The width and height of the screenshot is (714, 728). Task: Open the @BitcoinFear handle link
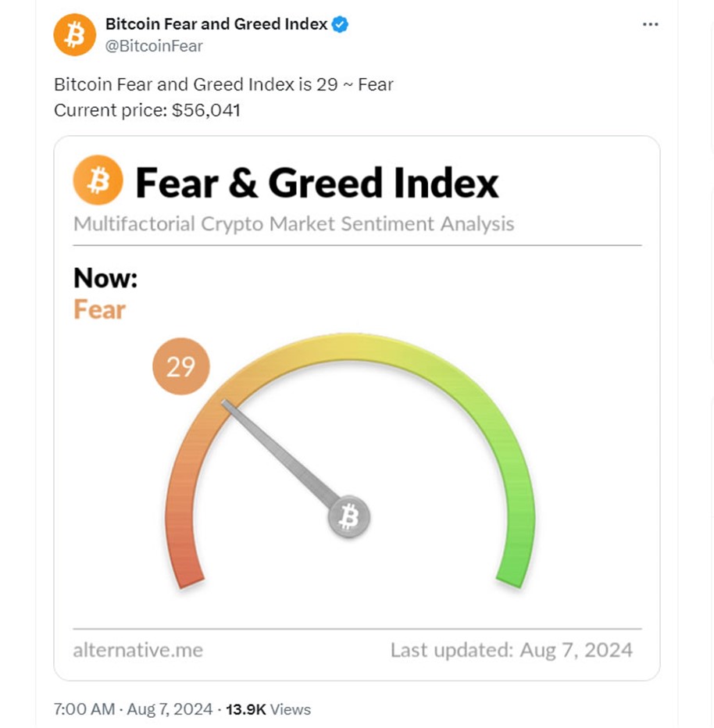(x=154, y=46)
